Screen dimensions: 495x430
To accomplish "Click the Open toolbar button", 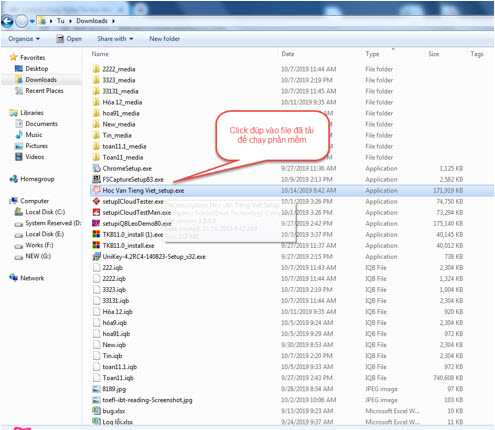I will tap(69, 39).
